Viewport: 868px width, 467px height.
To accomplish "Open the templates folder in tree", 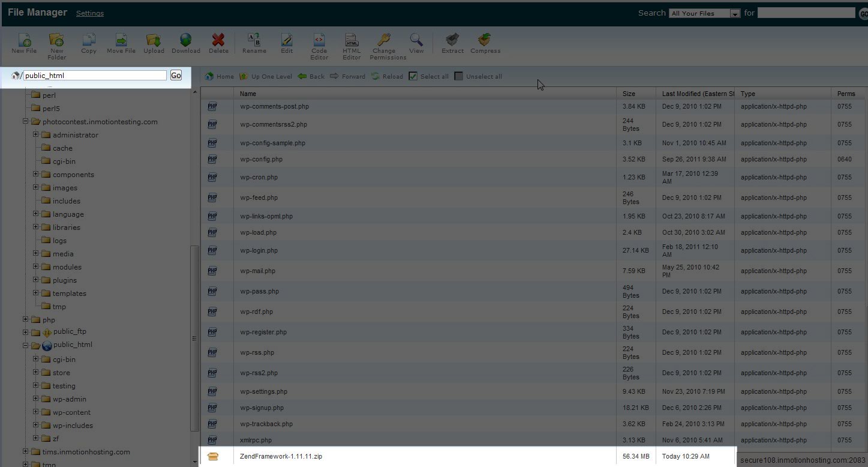I will [x=70, y=293].
